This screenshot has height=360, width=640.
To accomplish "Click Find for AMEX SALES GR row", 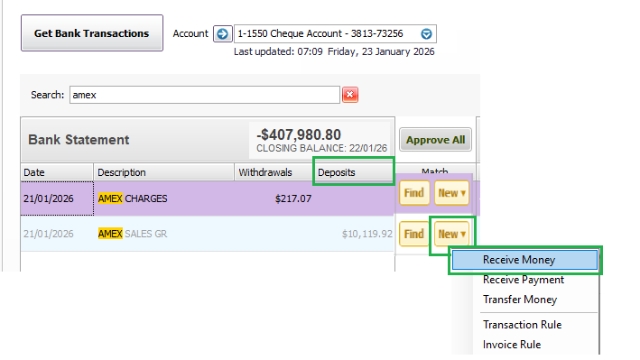I will click(414, 234).
